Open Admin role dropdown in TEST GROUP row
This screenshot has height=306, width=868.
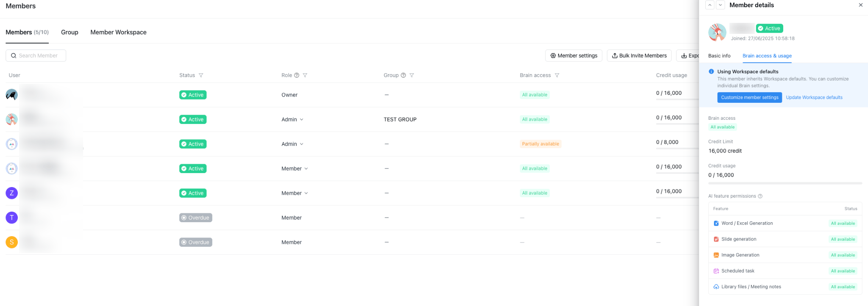coord(292,119)
